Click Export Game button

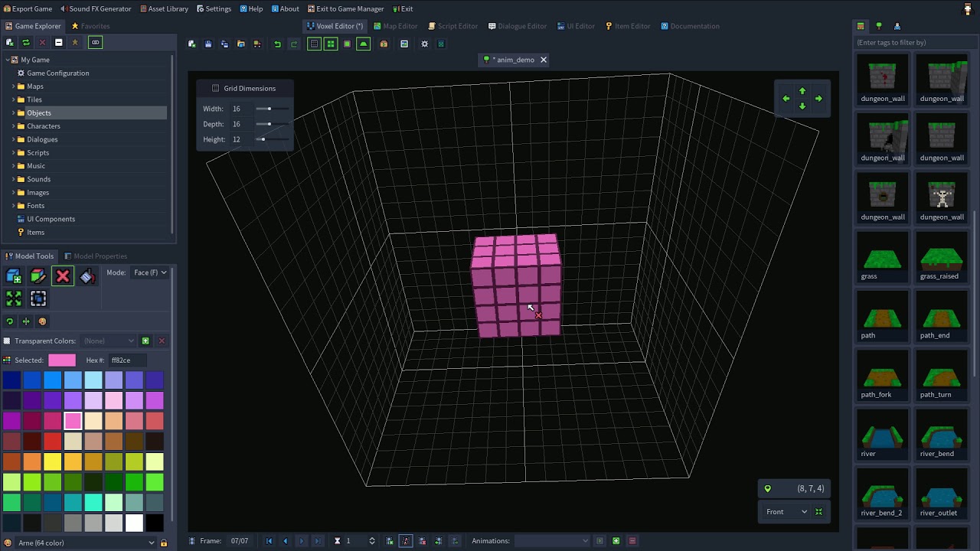[28, 8]
